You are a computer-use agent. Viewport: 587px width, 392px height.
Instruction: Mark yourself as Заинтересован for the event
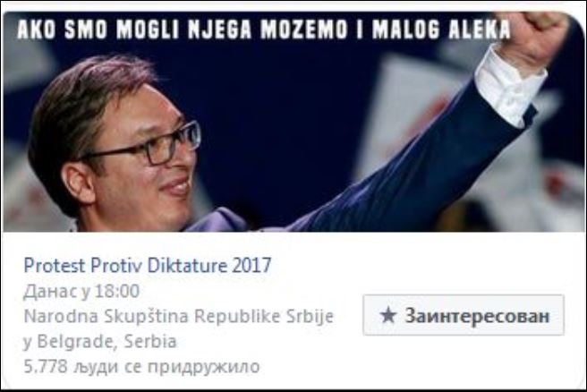coord(464,315)
